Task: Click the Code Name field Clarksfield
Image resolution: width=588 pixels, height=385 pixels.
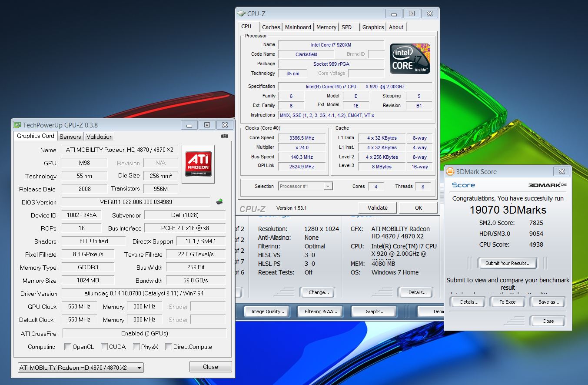Action: (306, 54)
